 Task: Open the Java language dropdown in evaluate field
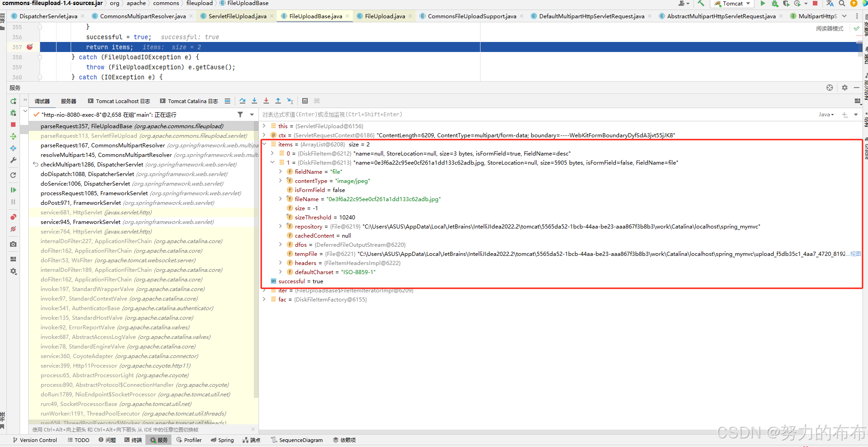pyautogui.click(x=826, y=114)
